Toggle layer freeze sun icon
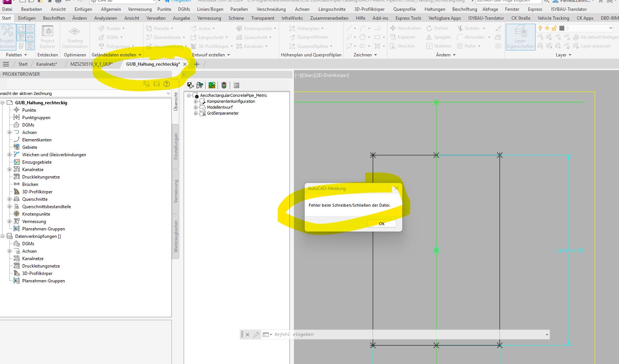The height and width of the screenshot is (364, 619). [x=547, y=28]
